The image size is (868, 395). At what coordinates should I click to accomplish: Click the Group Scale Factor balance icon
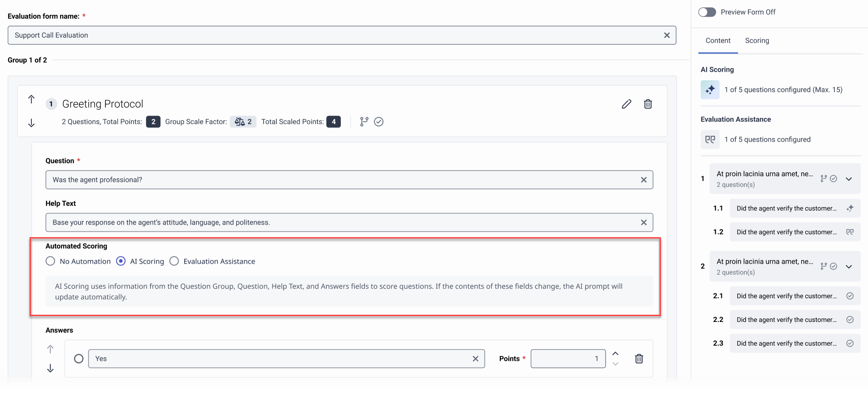click(240, 122)
